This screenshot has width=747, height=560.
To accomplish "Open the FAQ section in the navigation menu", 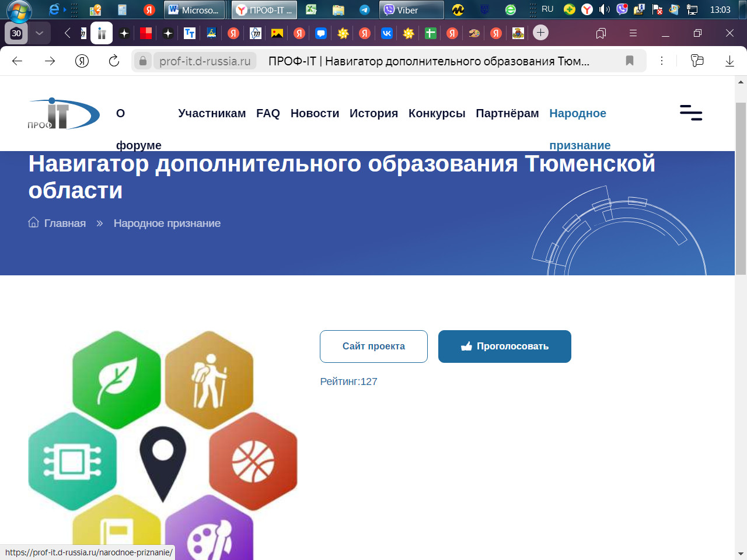I will point(268,113).
